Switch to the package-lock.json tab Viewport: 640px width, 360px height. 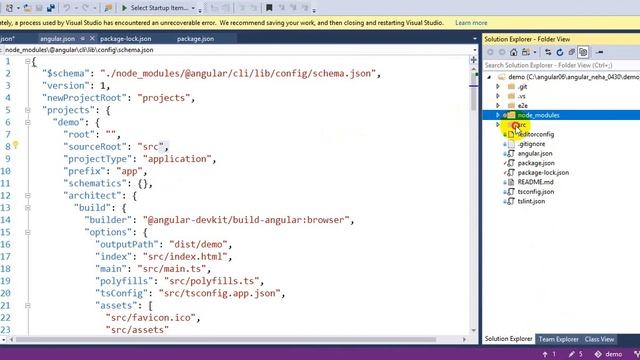126,39
